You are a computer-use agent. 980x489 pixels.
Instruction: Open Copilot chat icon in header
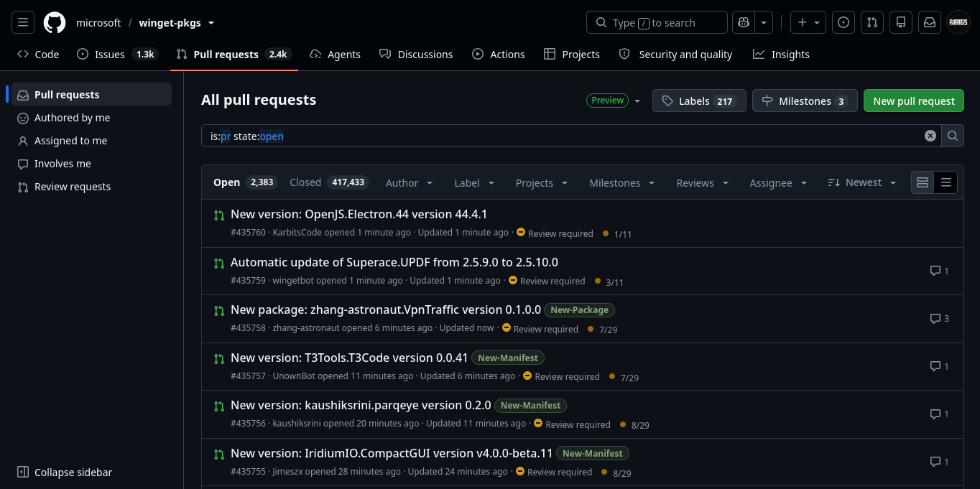(743, 23)
